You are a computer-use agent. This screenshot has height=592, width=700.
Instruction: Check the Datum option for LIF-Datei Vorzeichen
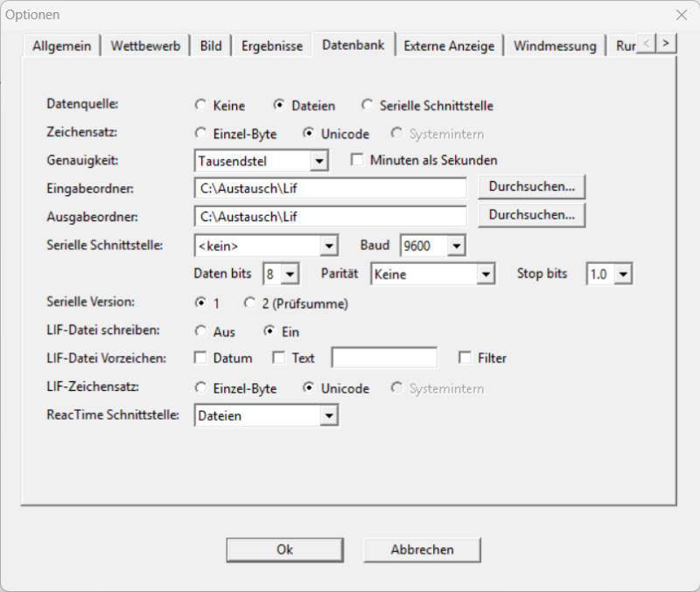200,358
